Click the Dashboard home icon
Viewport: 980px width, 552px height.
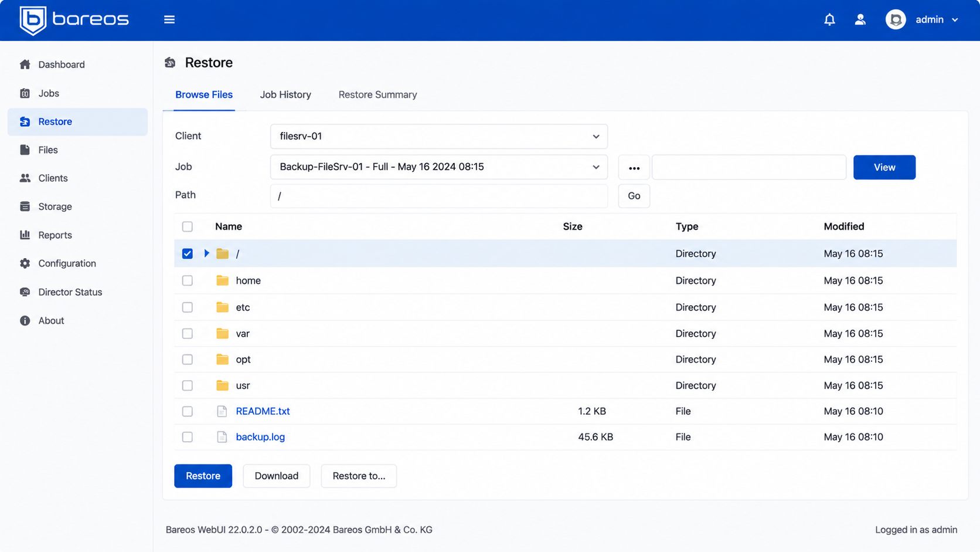25,65
